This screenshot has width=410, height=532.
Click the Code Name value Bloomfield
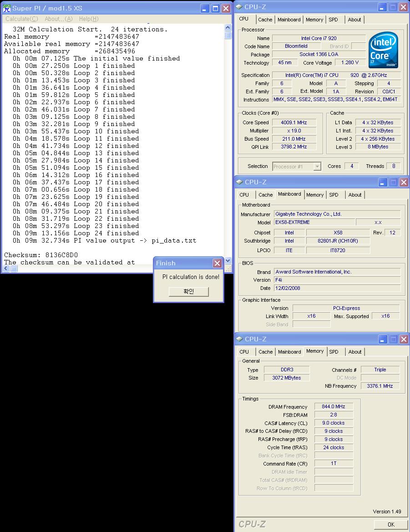[296, 46]
